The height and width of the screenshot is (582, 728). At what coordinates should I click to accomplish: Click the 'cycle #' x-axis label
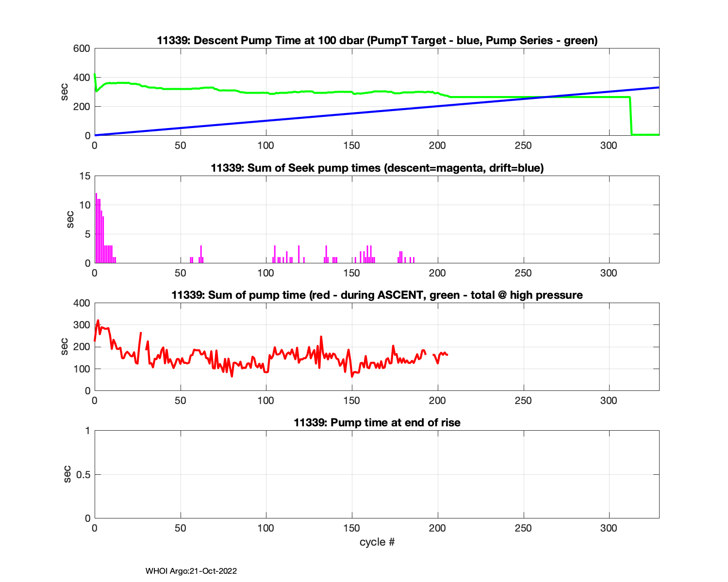(x=377, y=542)
